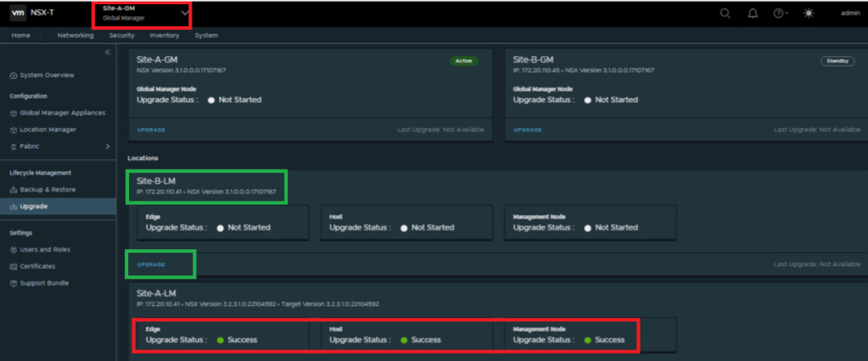
Task: Click UPGRADE link on Site-A-GM card
Action: coord(151,130)
